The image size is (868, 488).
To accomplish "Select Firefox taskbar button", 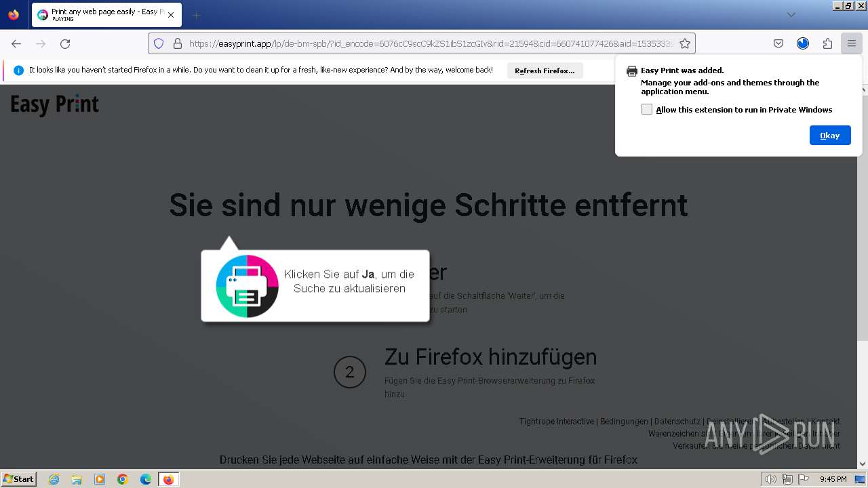I will pos(168,479).
